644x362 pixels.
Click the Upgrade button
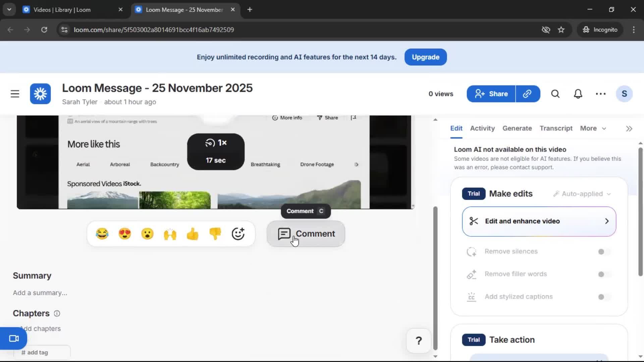coord(425,57)
